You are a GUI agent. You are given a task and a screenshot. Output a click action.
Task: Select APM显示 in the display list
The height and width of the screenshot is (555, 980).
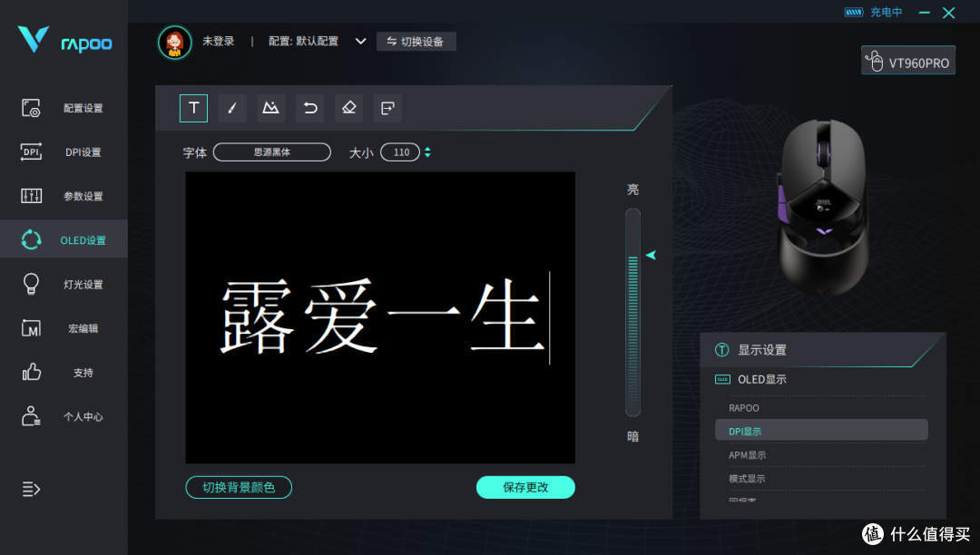click(821, 455)
